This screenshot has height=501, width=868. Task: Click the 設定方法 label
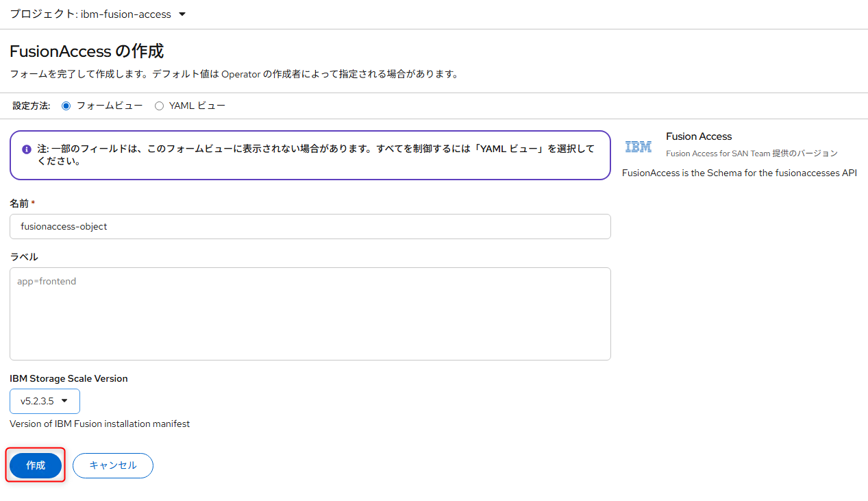point(32,106)
